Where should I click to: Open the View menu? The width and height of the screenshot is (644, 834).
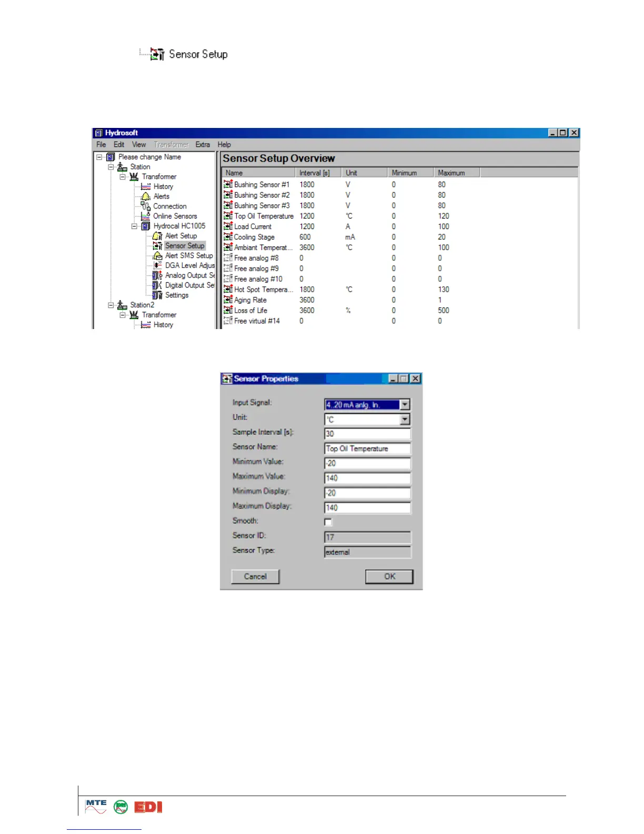(x=139, y=144)
